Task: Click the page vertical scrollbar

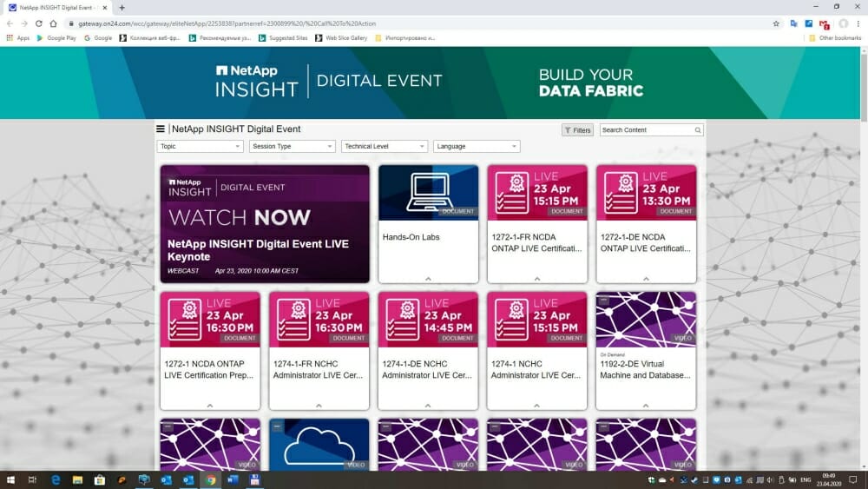Action: [x=864, y=87]
